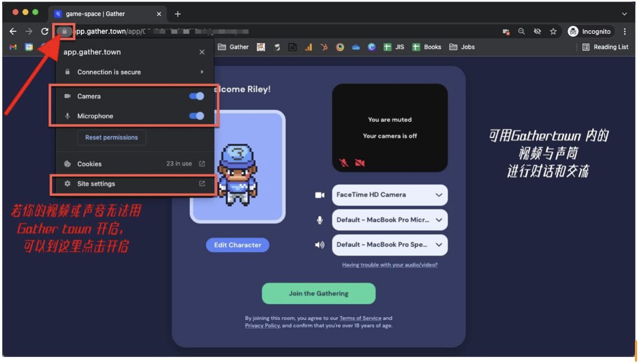The width and height of the screenshot is (643, 364).
Task: Open MacBook Pro Microphone dropdown
Action: 389,220
